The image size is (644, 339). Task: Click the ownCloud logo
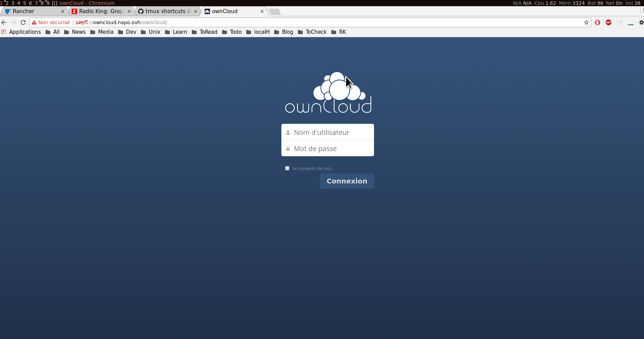click(328, 93)
